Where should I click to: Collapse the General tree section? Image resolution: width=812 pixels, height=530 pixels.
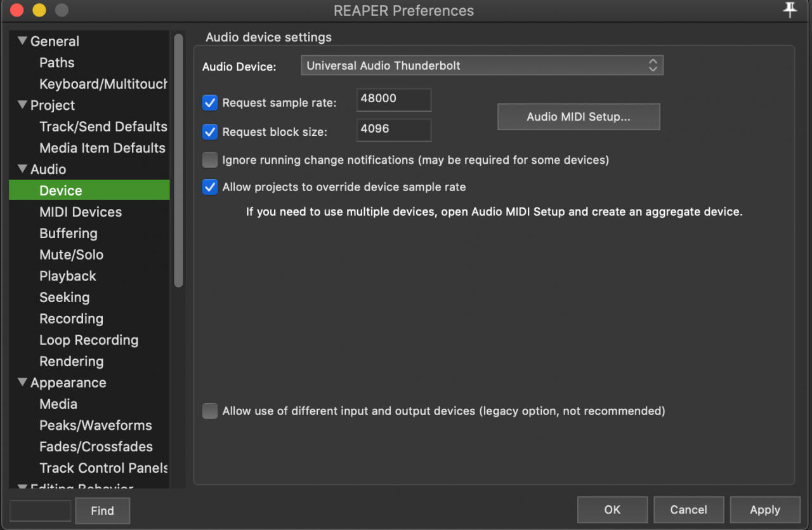click(x=23, y=41)
